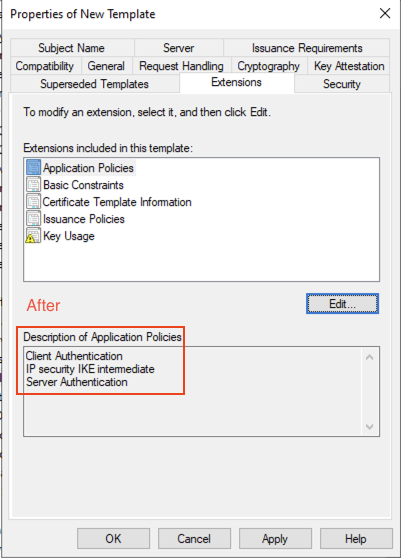Go to the General tab
401x558 pixels.
[x=106, y=66]
